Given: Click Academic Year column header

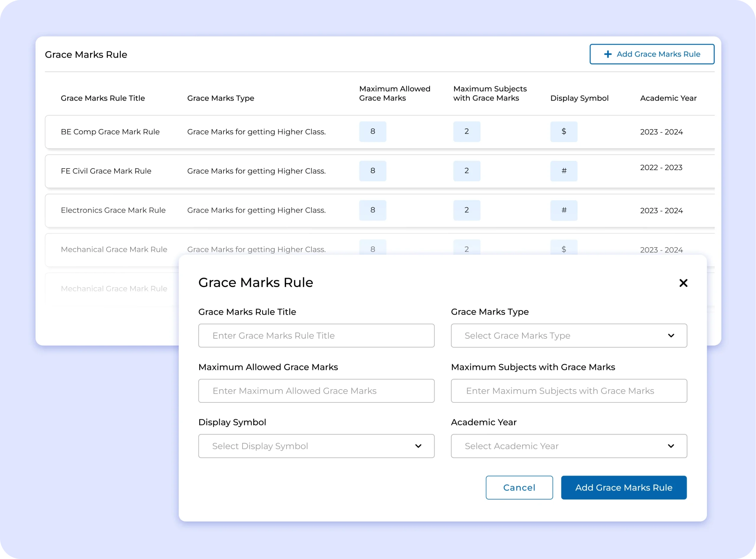Looking at the screenshot, I should tap(668, 98).
